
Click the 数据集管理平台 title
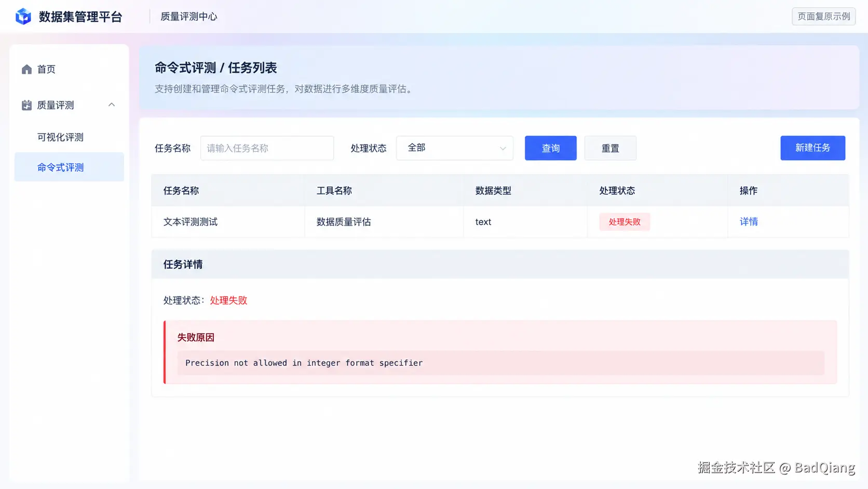tap(80, 17)
